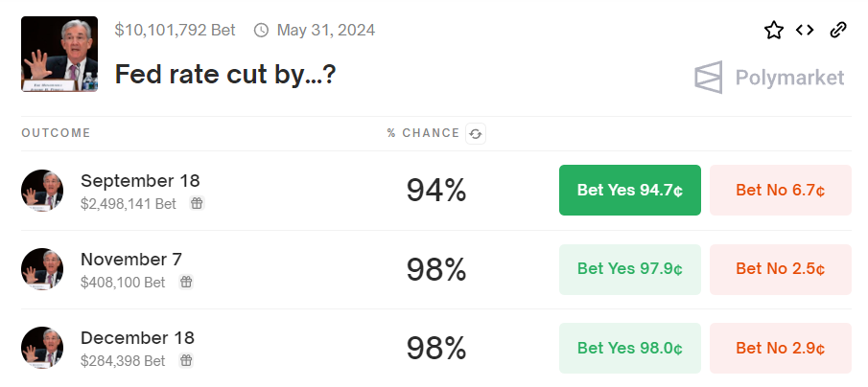
Task: Click the embed code icon
Action: (x=806, y=30)
